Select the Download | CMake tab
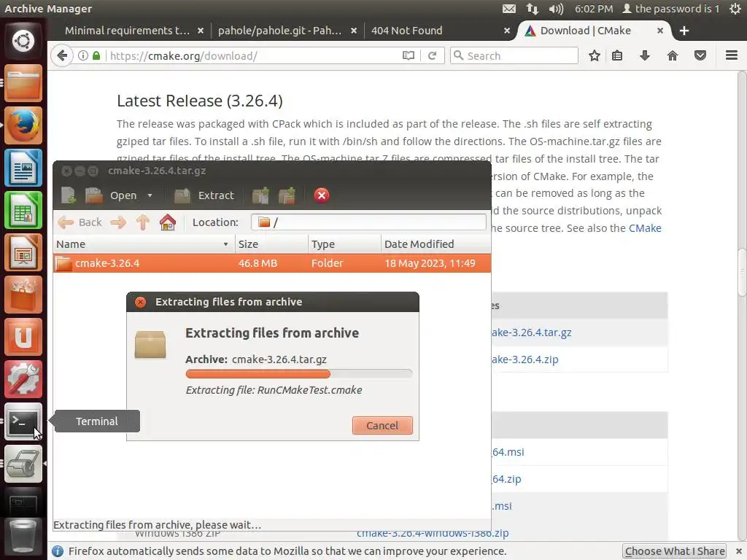747x560 pixels. click(586, 31)
